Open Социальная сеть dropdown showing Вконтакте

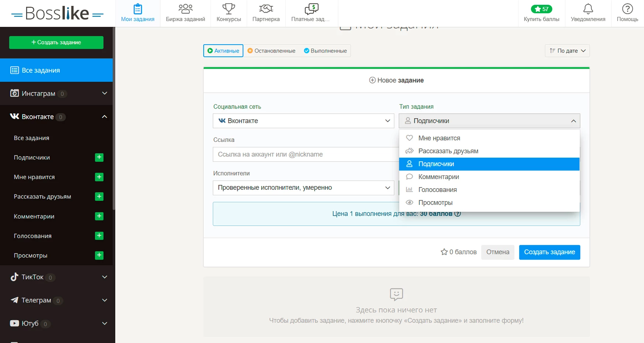pyautogui.click(x=304, y=121)
